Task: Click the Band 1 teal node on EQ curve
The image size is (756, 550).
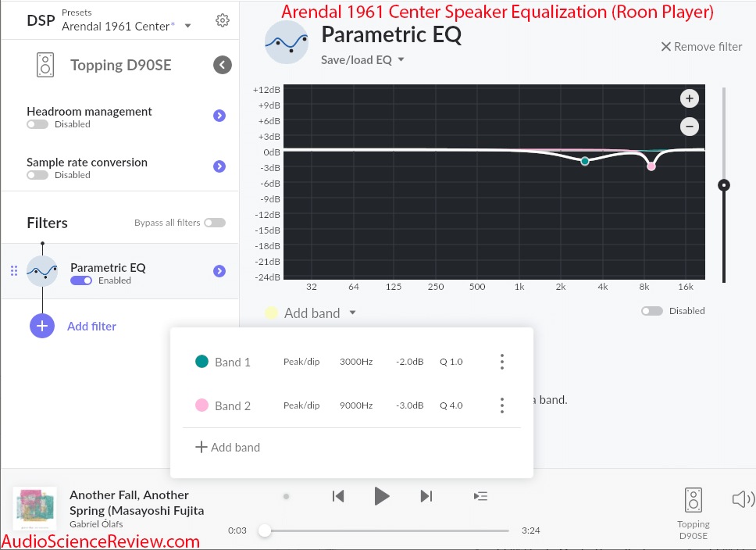Action: (x=585, y=161)
